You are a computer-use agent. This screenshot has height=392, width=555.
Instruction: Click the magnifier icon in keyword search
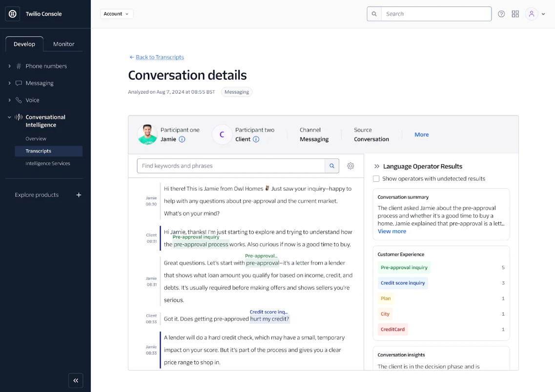tap(332, 166)
